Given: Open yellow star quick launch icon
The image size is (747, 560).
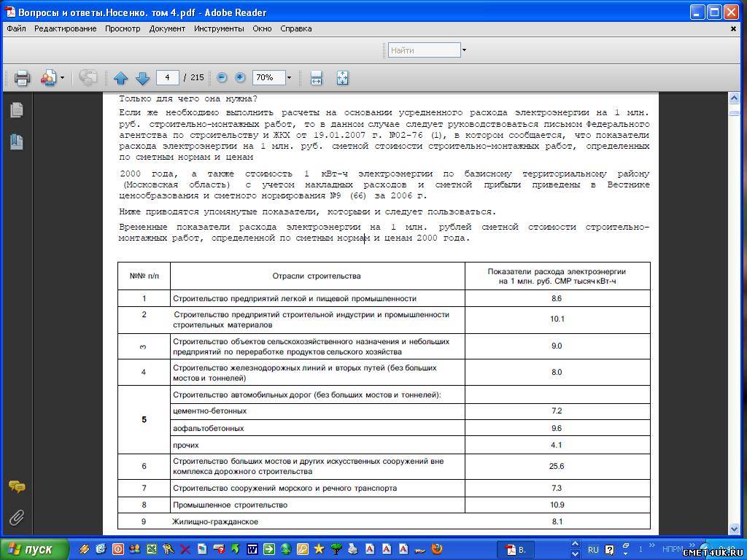Looking at the screenshot, I should pyautogui.click(x=319, y=549).
